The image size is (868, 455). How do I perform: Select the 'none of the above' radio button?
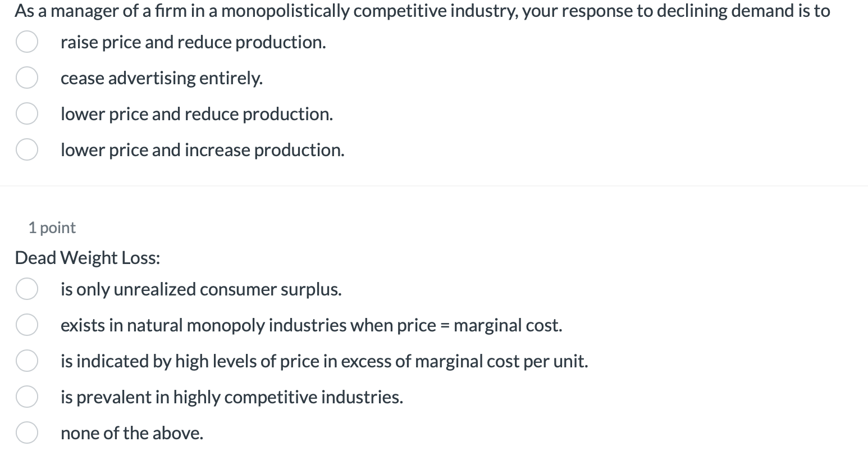point(26,433)
